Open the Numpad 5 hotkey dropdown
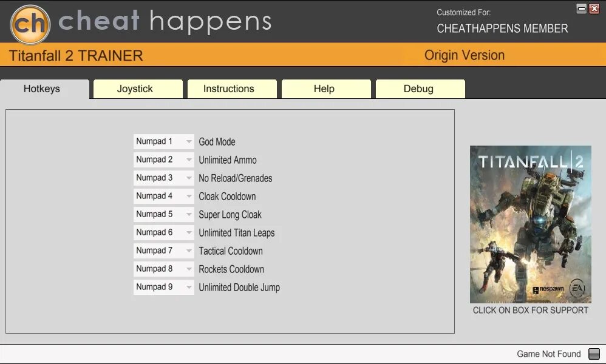This screenshot has height=364, width=606. click(163, 214)
